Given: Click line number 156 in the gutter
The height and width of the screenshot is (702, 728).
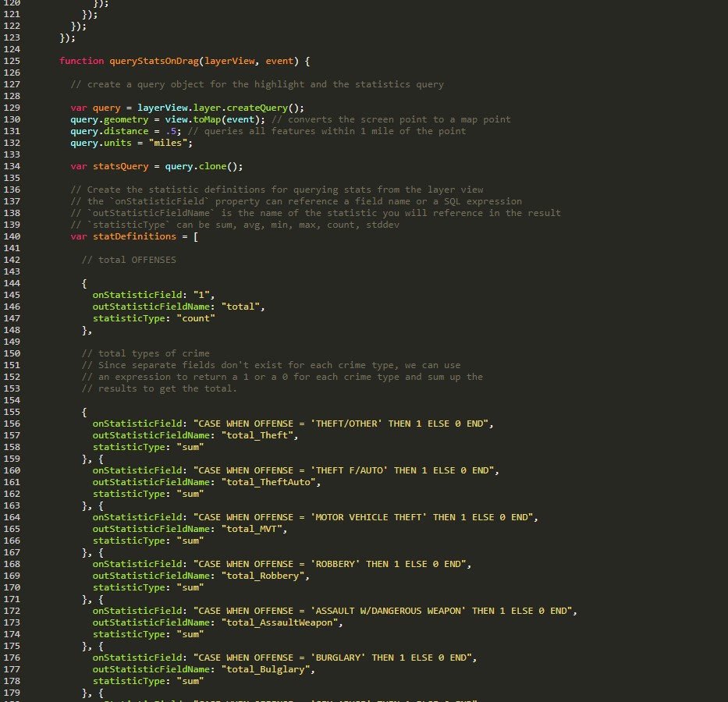Looking at the screenshot, I should 12,424.
